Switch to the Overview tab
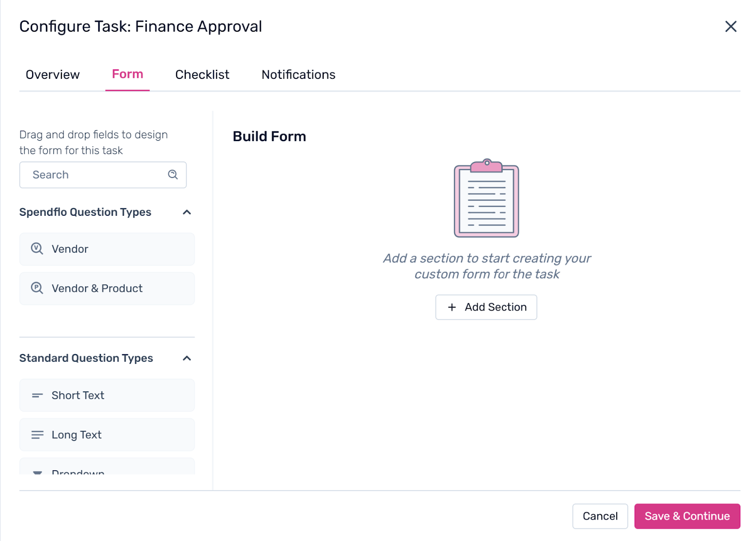 (x=52, y=75)
